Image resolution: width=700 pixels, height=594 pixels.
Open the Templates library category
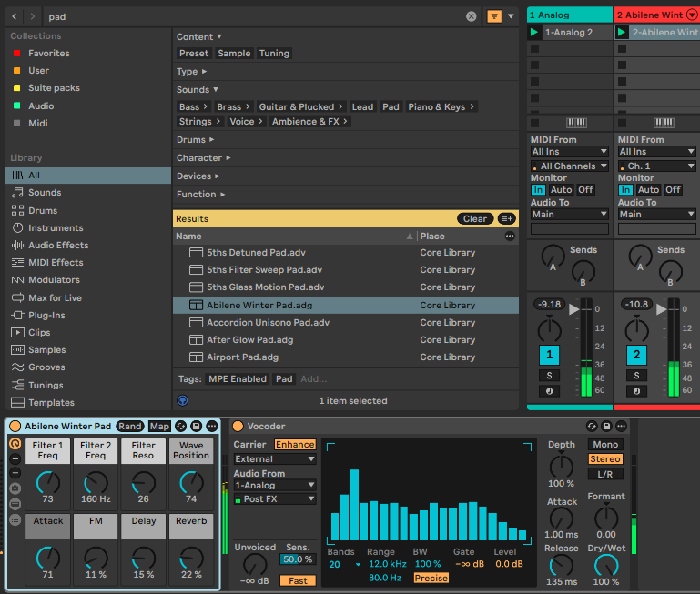point(51,403)
